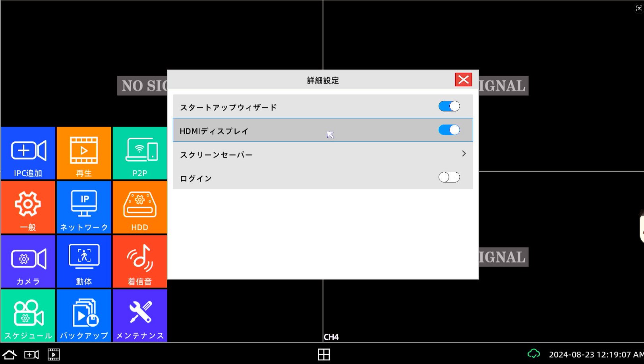The height and width of the screenshot is (364, 644).
Task: Enable the ログイン toggle
Action: point(449,177)
